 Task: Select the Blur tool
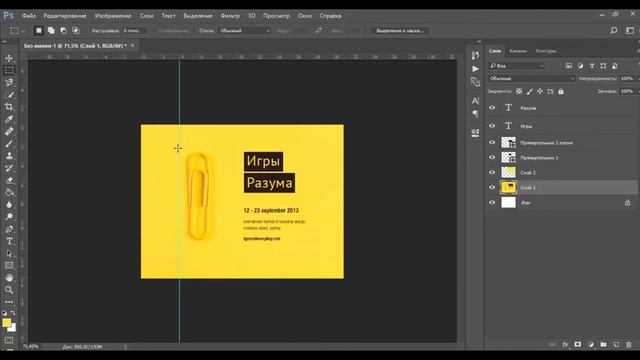coord(9,205)
